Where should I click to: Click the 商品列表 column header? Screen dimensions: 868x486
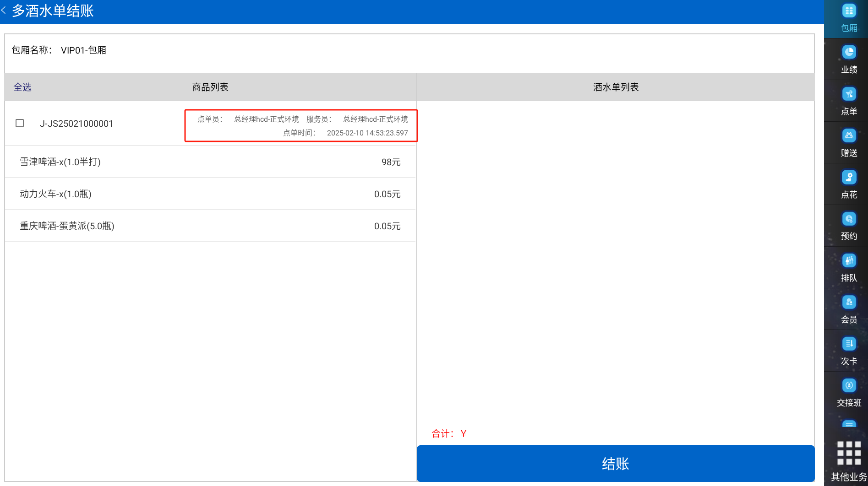(210, 87)
